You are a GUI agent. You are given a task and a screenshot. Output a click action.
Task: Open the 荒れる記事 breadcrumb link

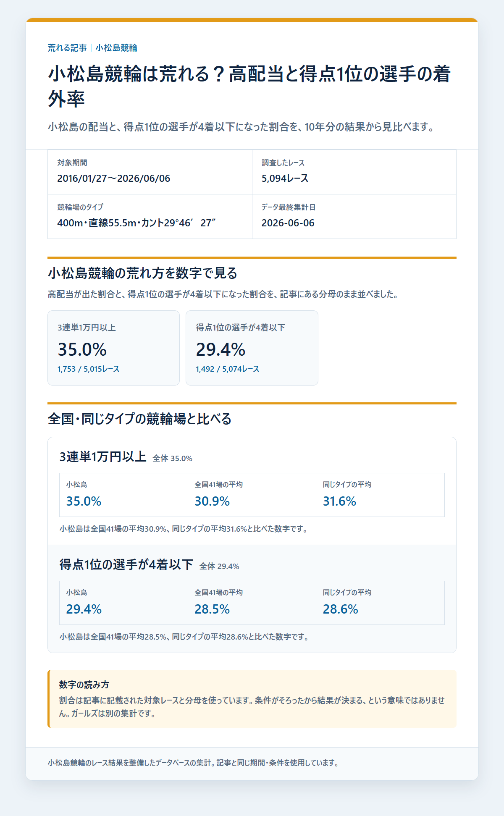pyautogui.click(x=67, y=48)
